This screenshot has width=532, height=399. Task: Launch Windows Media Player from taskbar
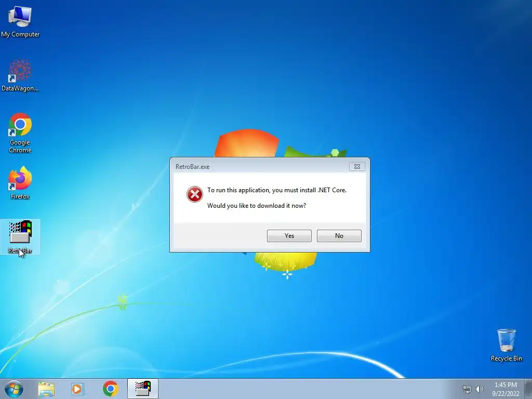[x=78, y=389]
